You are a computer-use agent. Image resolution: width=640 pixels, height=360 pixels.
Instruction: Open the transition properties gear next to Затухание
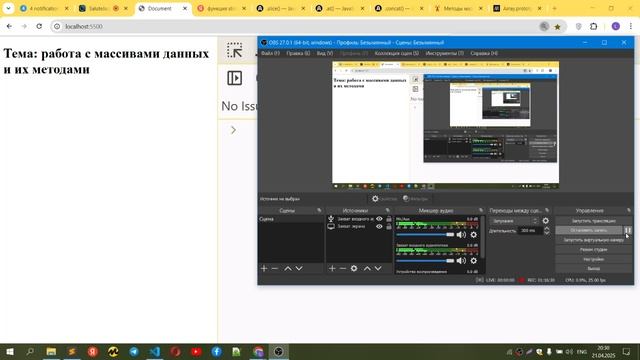(x=546, y=221)
